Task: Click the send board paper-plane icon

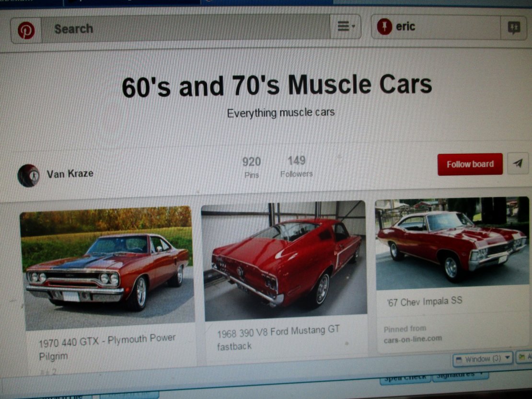Action: [x=518, y=163]
